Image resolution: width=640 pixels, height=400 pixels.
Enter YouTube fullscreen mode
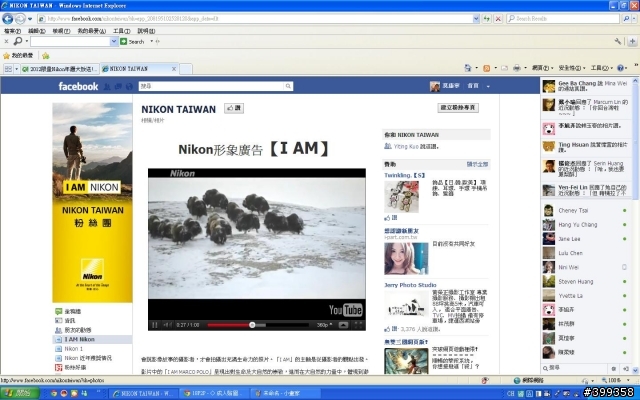tap(358, 325)
